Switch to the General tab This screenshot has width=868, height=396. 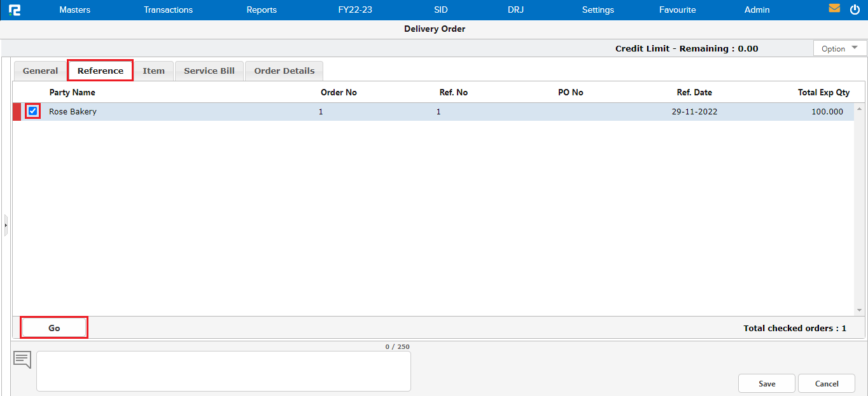click(x=40, y=71)
